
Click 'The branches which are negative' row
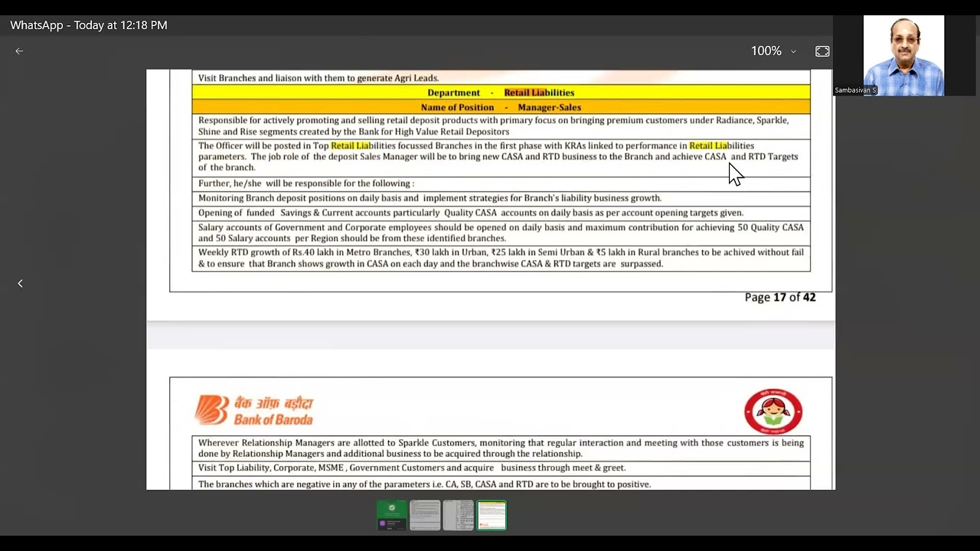pos(501,484)
